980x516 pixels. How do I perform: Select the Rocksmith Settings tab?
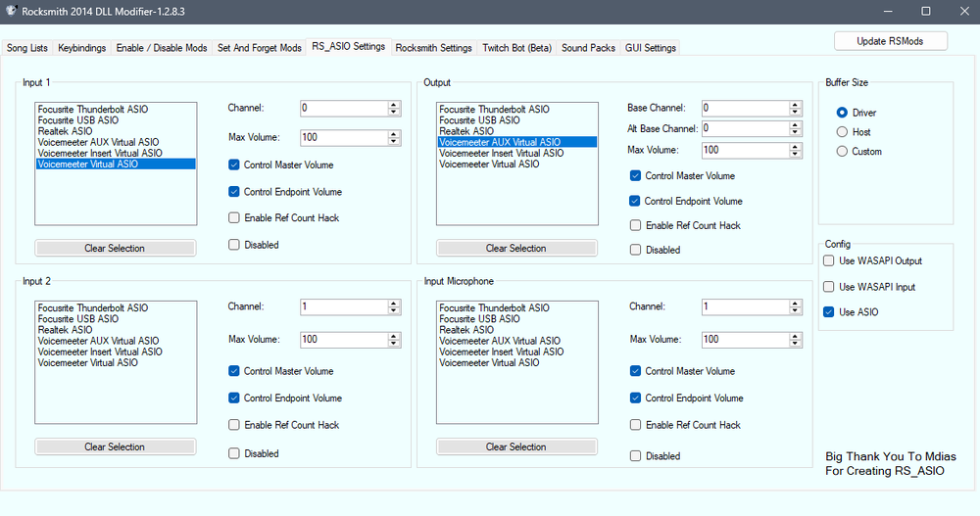pyautogui.click(x=434, y=47)
